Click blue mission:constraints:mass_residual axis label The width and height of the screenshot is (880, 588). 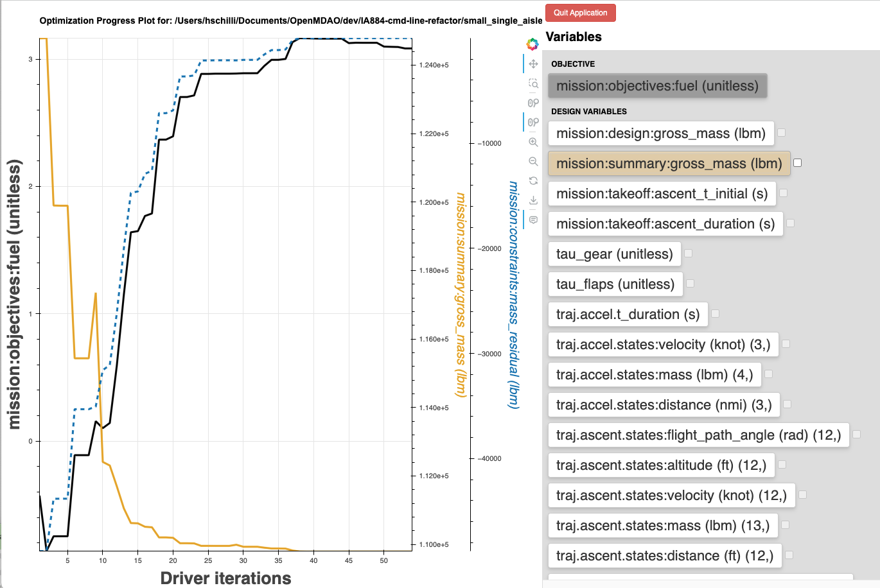(513, 295)
